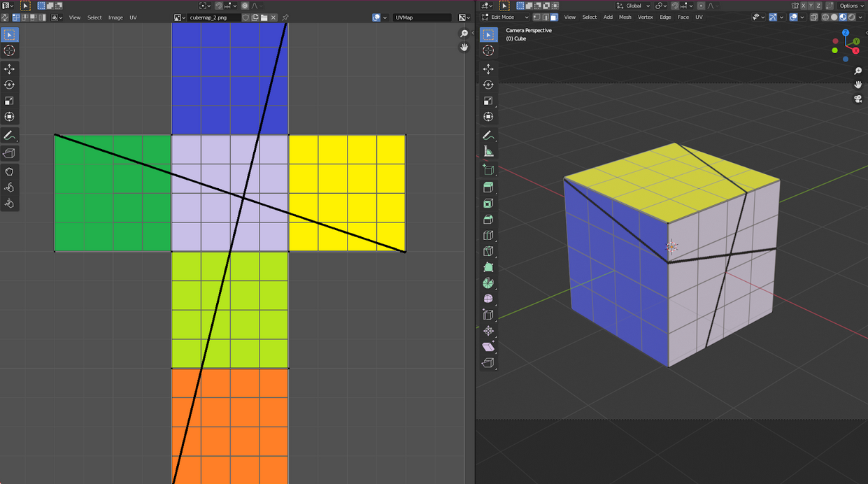Select the Annotate tool in the UV editor
Image resolution: width=868 pixels, height=484 pixels.
pos(9,136)
